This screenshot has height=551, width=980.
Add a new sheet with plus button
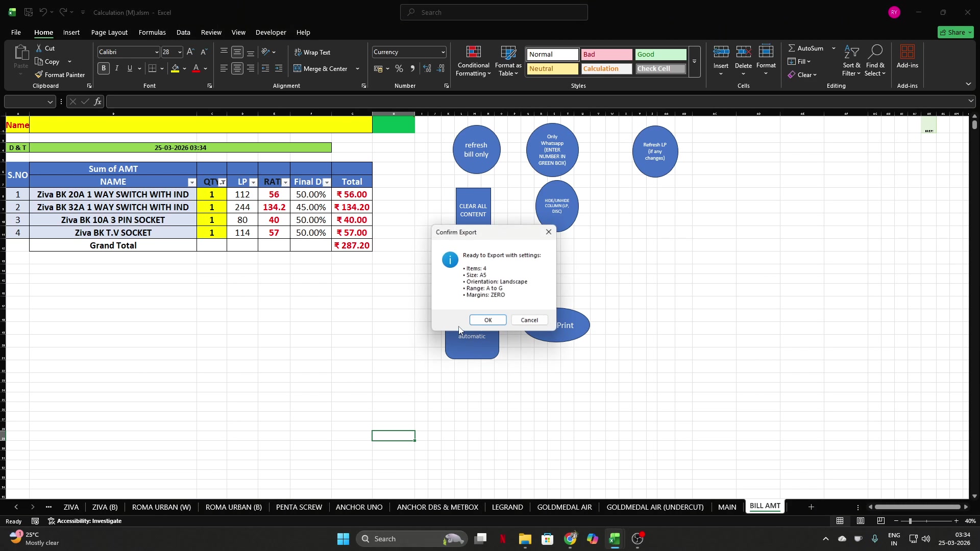(811, 507)
